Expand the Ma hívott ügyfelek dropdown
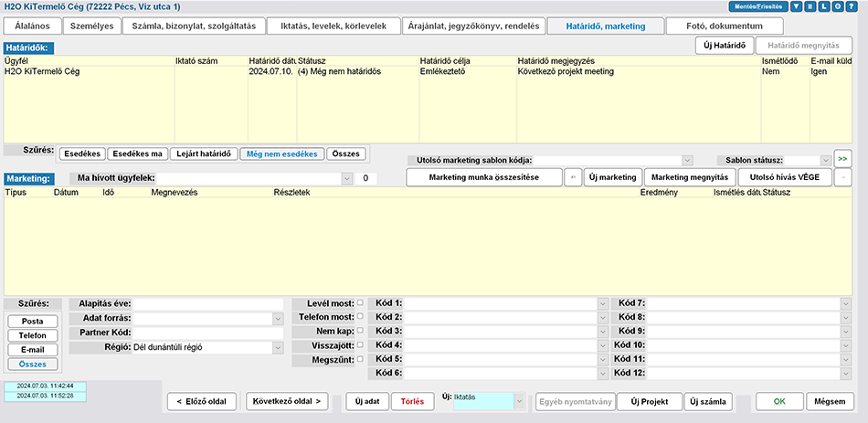This screenshot has width=868, height=423. point(346,178)
